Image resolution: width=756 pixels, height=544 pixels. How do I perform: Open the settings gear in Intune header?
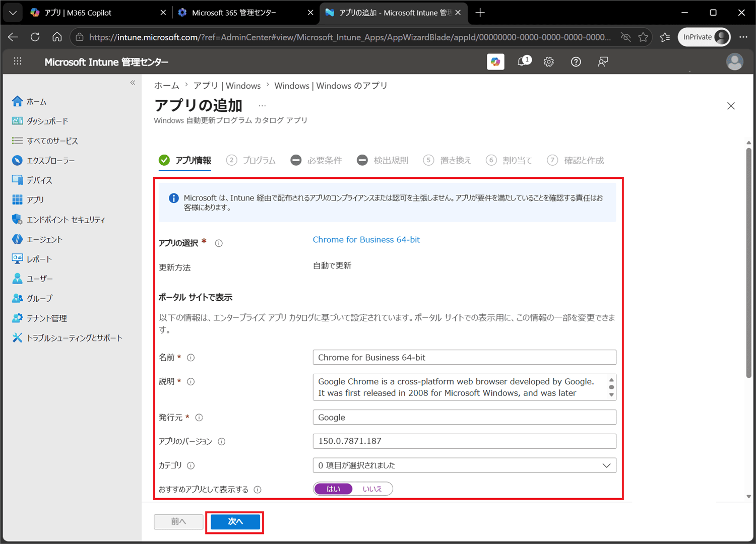click(549, 61)
